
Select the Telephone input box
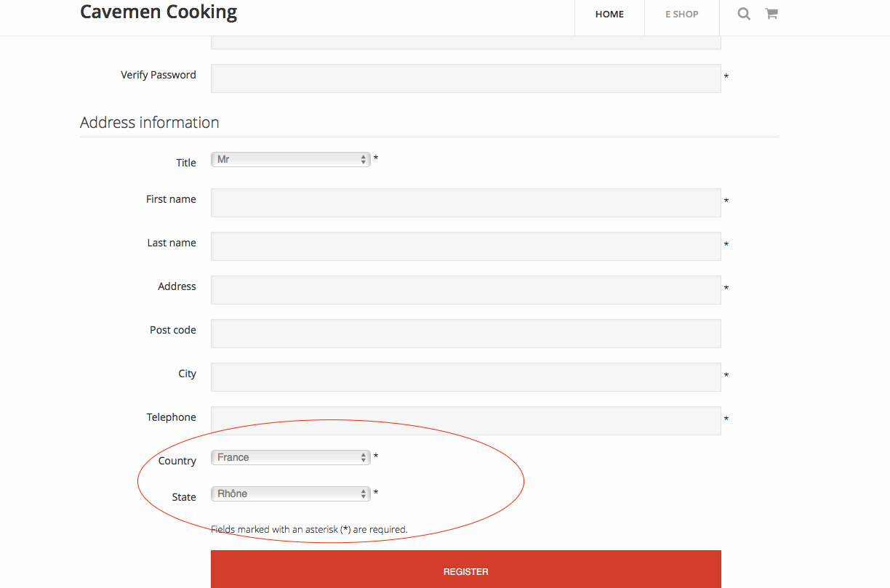(465, 421)
